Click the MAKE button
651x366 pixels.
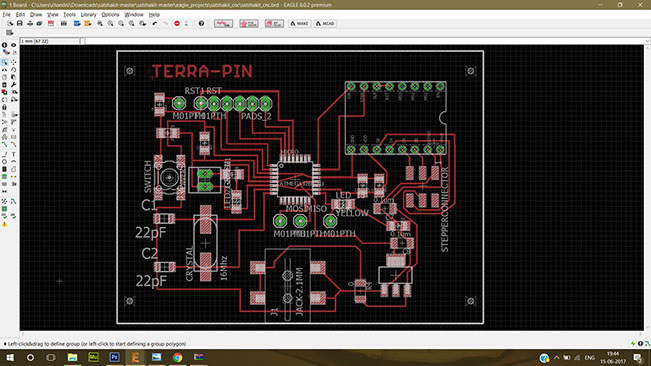point(299,24)
